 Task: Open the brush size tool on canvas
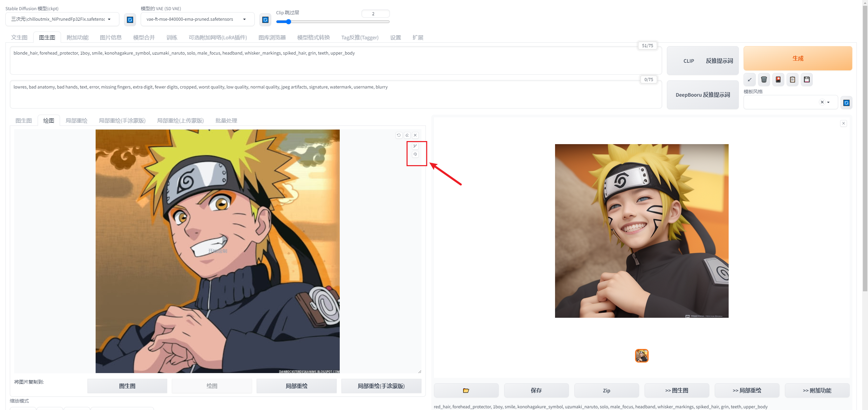(x=415, y=146)
